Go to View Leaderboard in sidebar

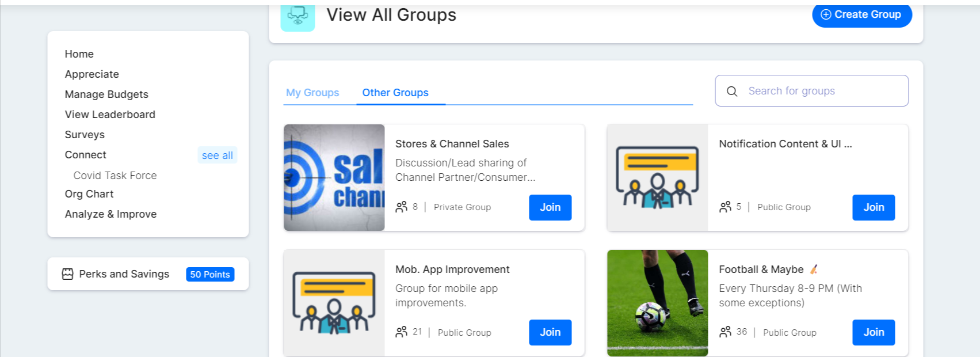click(x=110, y=115)
